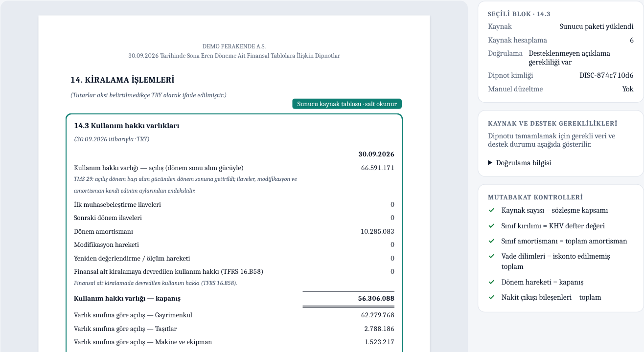Image resolution: width=644 pixels, height=352 pixels.
Task: Click checkmark icon beside Kaynak sayısı check
Action: pos(491,210)
